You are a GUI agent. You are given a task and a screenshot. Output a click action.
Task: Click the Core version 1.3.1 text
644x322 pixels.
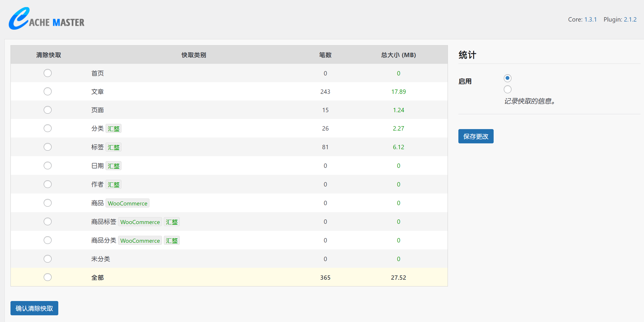[590, 20]
